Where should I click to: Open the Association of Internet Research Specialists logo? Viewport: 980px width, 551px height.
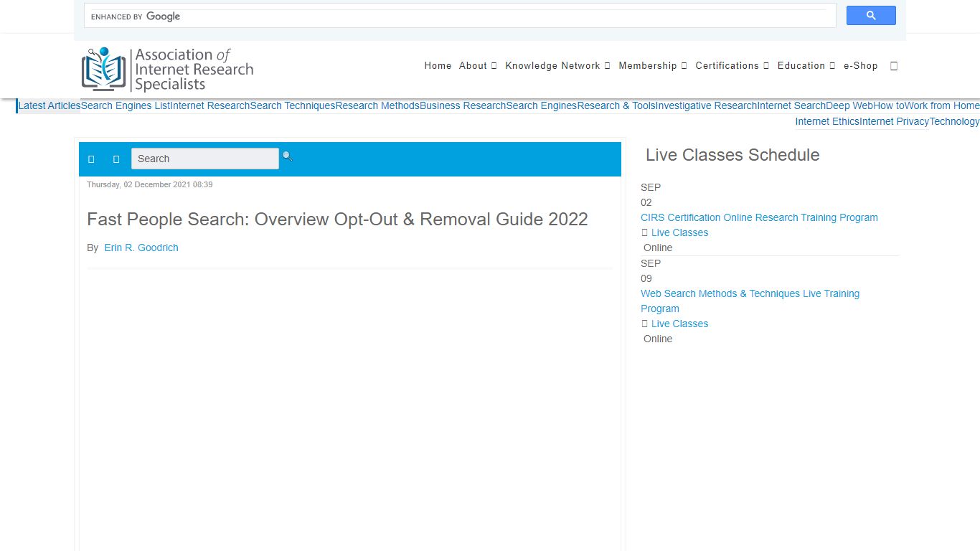[x=168, y=70]
